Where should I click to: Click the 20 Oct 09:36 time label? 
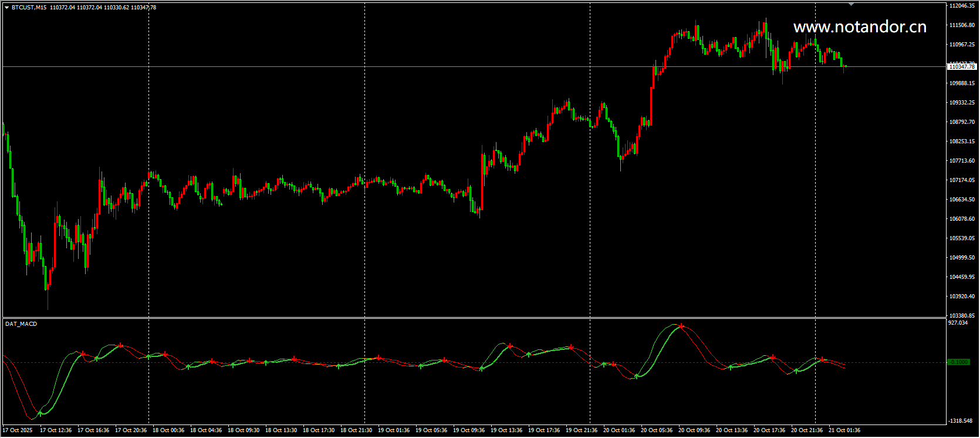[x=694, y=430]
